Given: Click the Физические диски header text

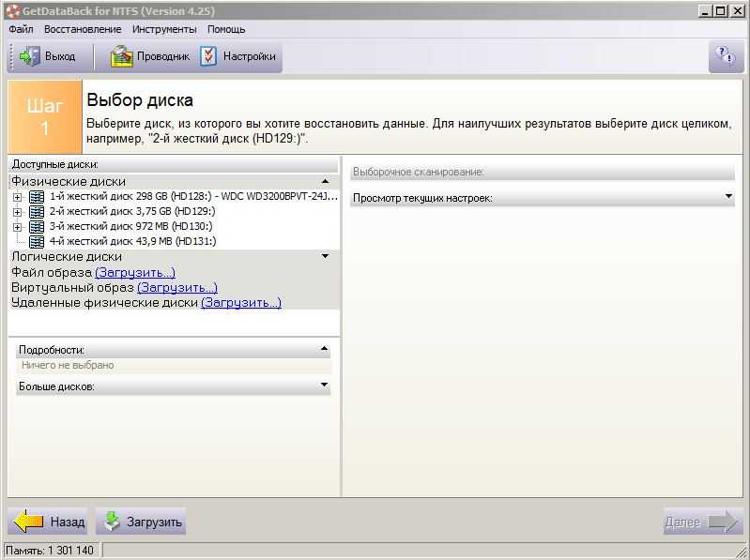Looking at the screenshot, I should (x=69, y=182).
